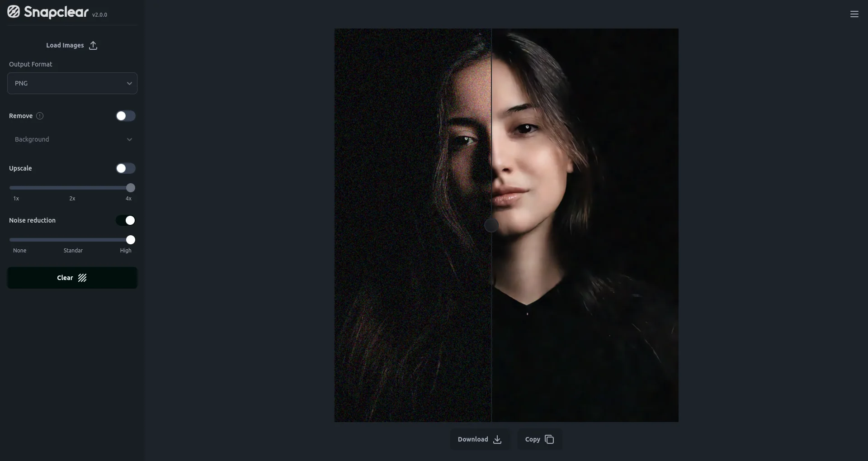Click the Output Format dropdown chevron
Viewport: 868px width, 461px height.
pos(129,83)
